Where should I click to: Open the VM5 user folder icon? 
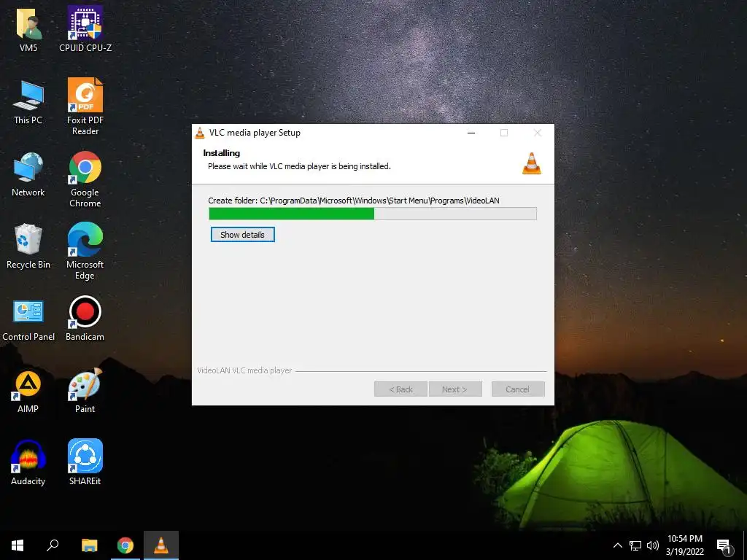[28, 28]
